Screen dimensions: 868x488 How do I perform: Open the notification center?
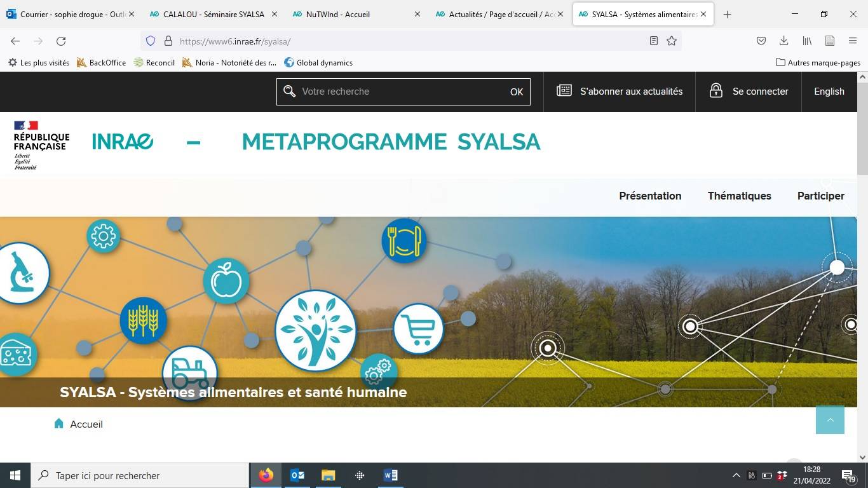click(x=848, y=475)
